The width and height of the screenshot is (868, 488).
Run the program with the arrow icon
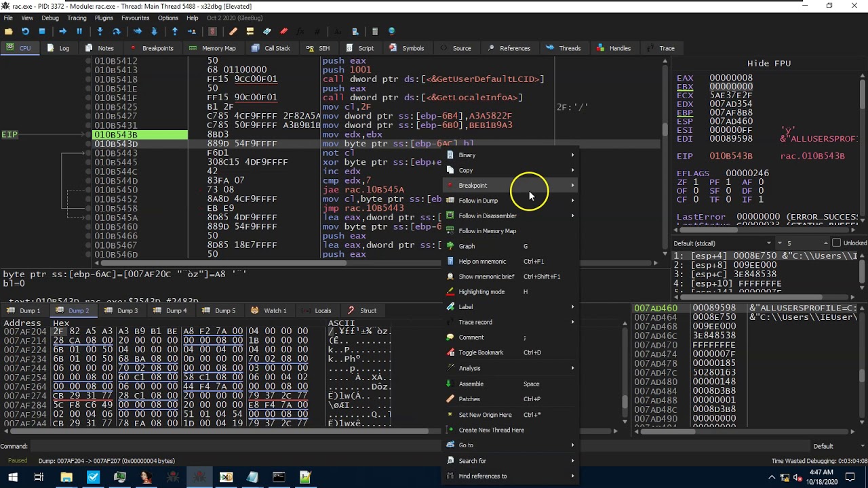coord(62,31)
